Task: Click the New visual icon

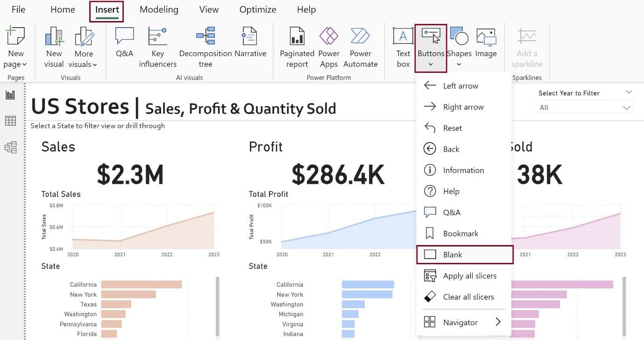Action: (x=54, y=36)
